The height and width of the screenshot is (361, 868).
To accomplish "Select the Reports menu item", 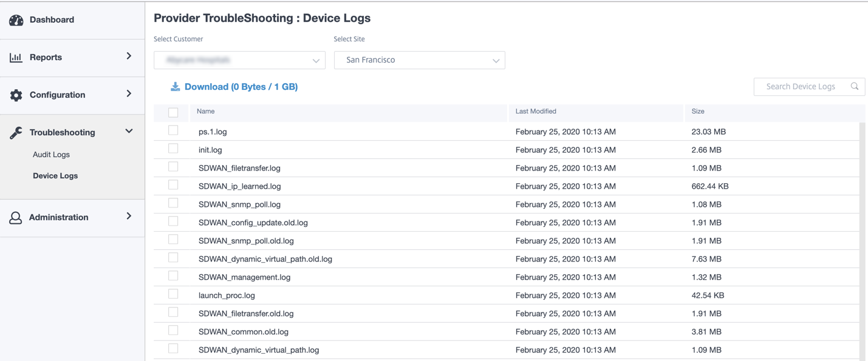I will 72,57.
